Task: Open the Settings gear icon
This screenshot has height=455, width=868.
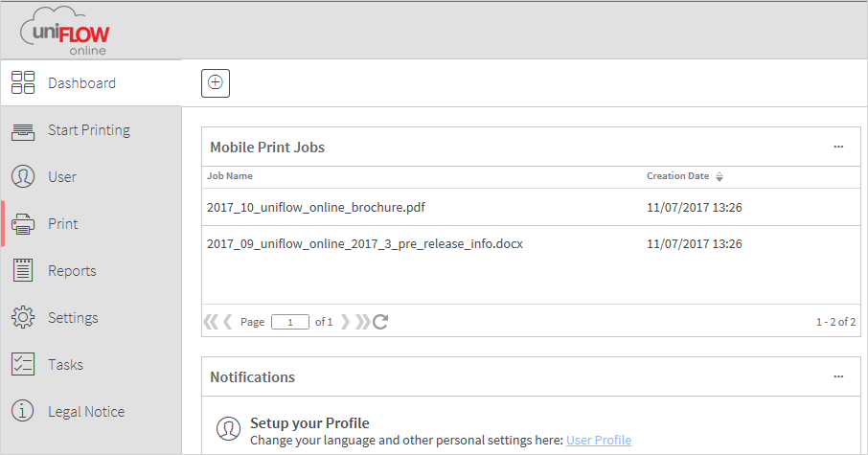Action: pyautogui.click(x=23, y=317)
